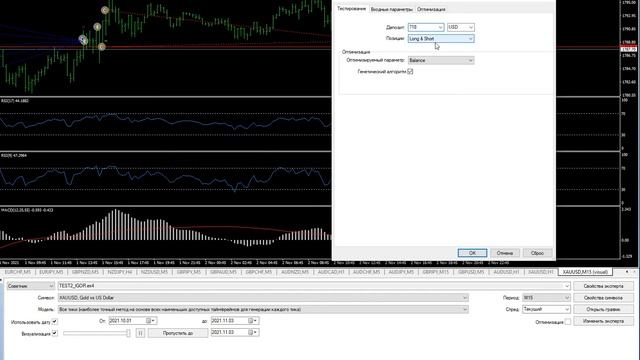Select the XAUUSD,M15 (visual) chart tab
Viewport: 640px width, 360px height.
pos(585,272)
